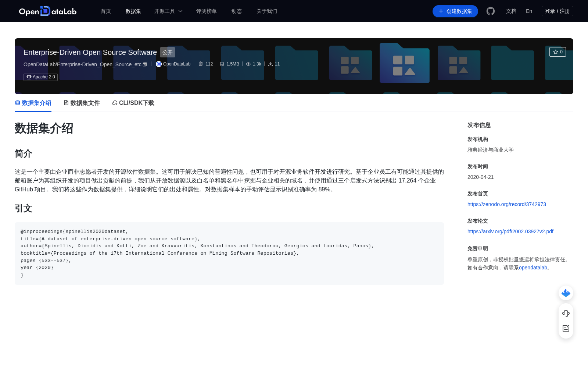Image resolution: width=588 pixels, height=368 pixels.
Task: Open the 评测榜单 page
Action: 207,11
